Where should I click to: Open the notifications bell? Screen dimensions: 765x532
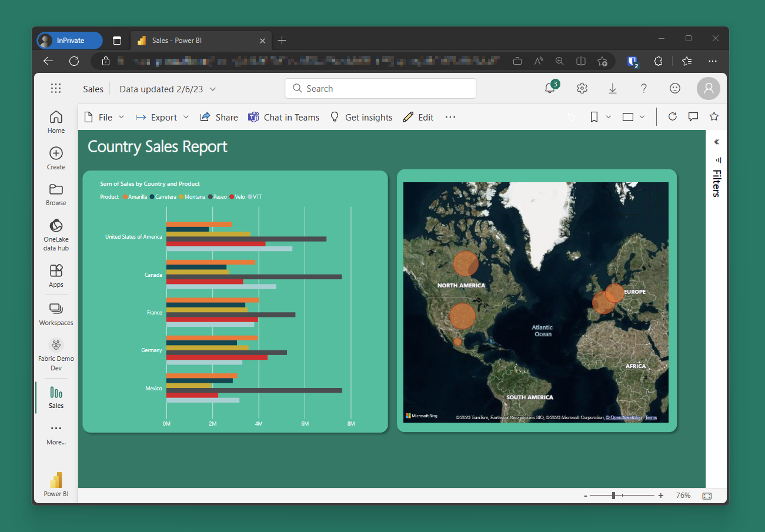click(x=550, y=88)
